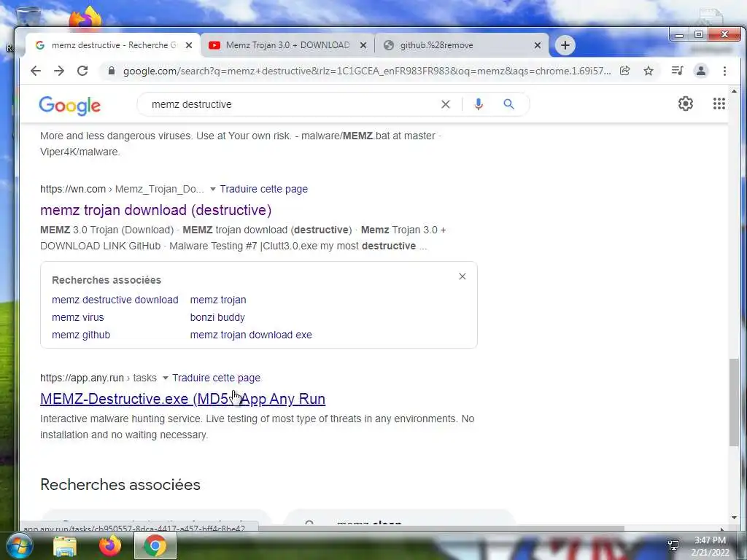
Task: Start voice search with microphone
Action: 479,104
